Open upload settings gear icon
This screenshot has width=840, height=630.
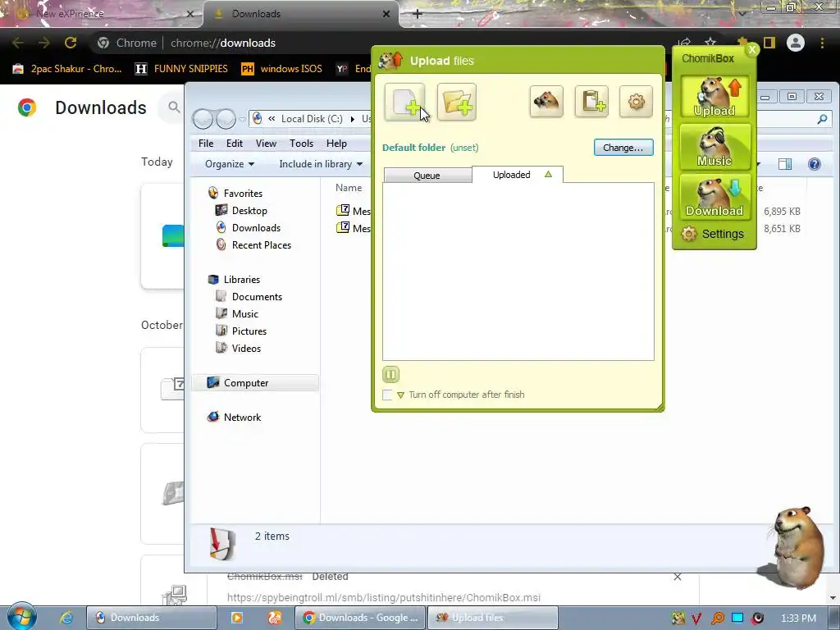636,101
